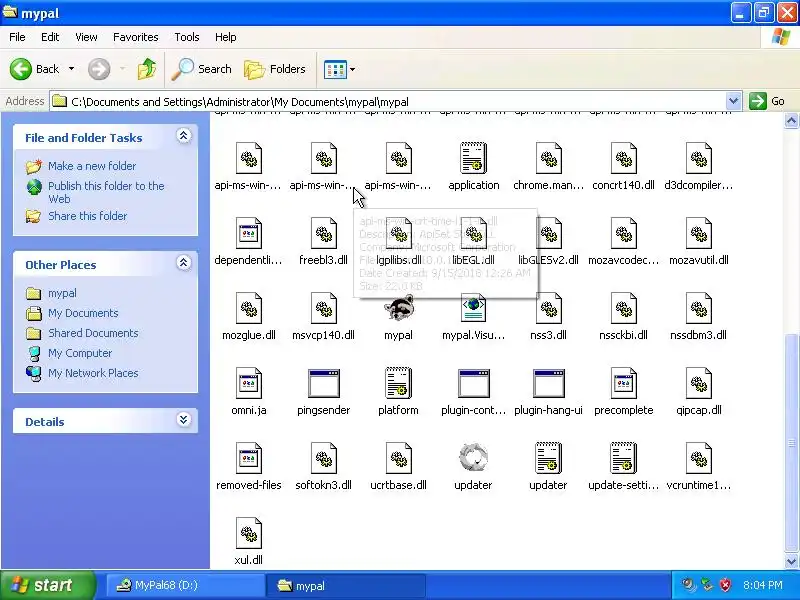Select qipcap.dll file icon

coord(698,383)
